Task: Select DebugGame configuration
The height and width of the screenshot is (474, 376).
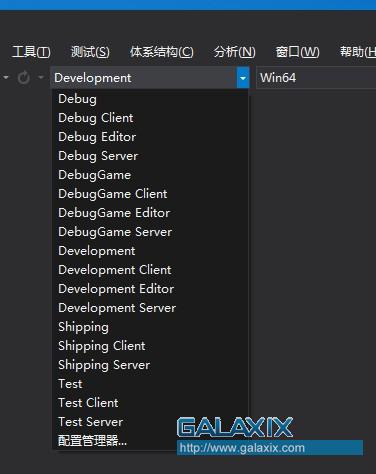Action: point(150,175)
